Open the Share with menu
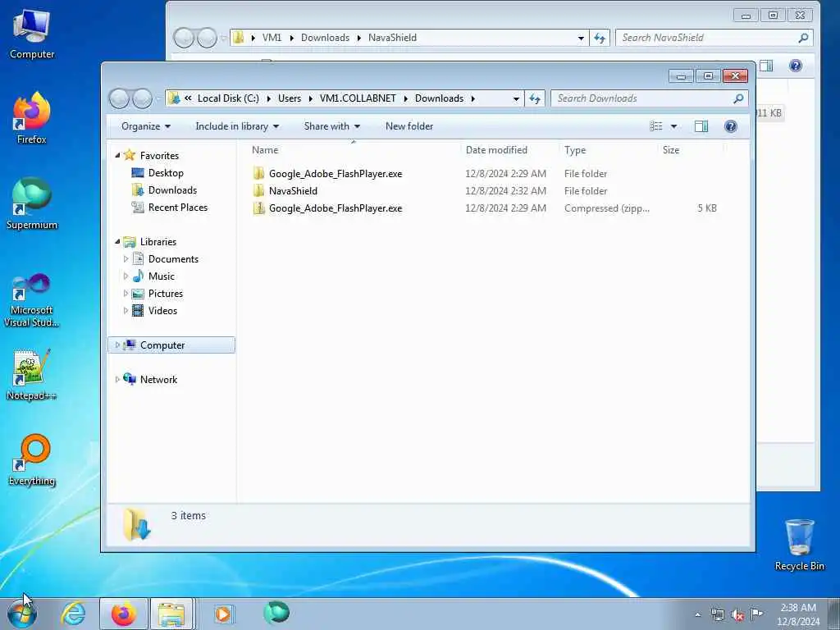Screen dimensions: 840x630 click(331, 126)
